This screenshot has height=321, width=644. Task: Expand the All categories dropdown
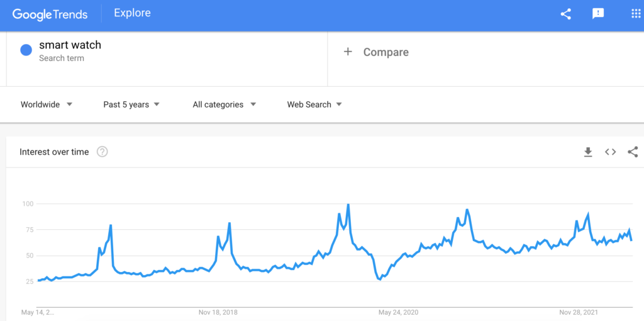(x=225, y=104)
